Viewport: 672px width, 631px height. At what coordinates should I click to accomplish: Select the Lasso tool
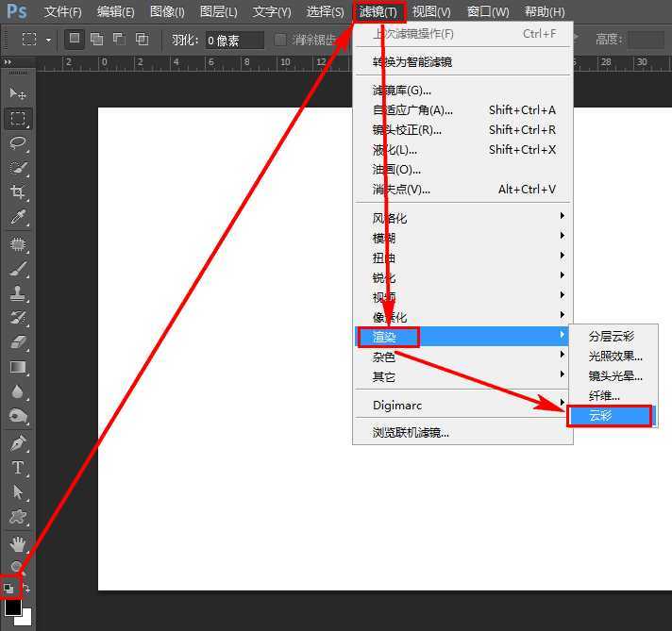(18, 143)
